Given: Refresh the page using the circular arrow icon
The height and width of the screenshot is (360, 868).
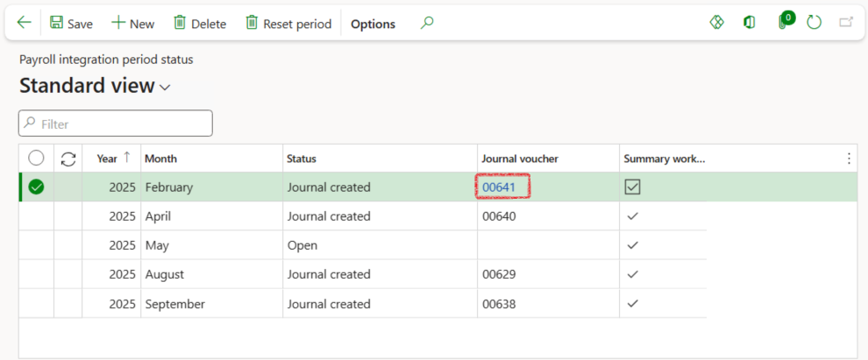Looking at the screenshot, I should point(815,23).
